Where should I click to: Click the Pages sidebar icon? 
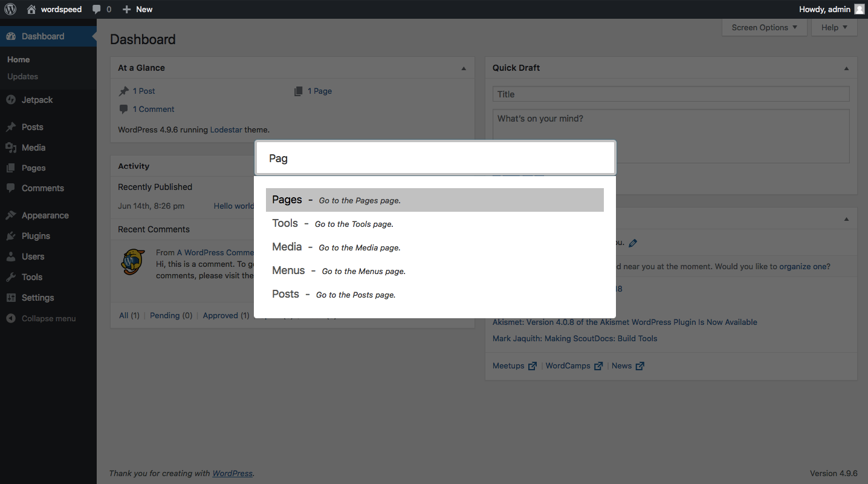tap(11, 168)
